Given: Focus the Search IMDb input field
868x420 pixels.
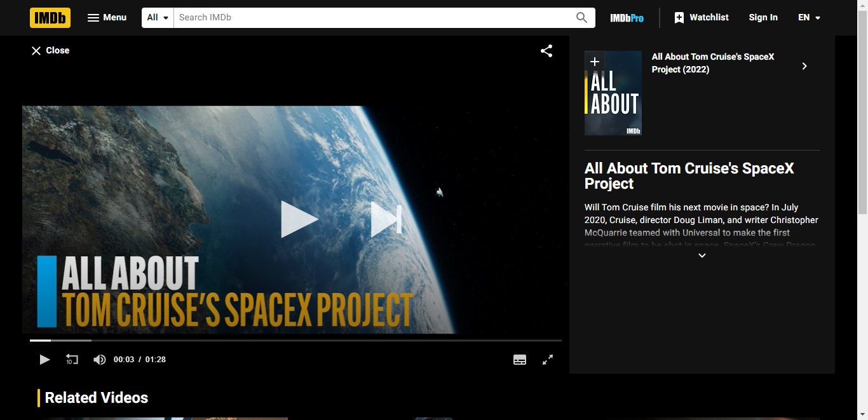Looking at the screenshot, I should (372, 18).
